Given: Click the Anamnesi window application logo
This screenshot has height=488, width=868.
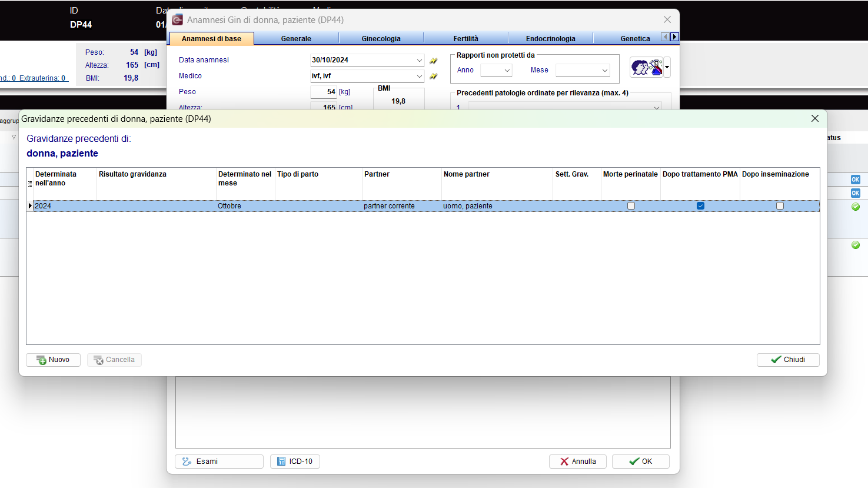Looking at the screenshot, I should (177, 20).
